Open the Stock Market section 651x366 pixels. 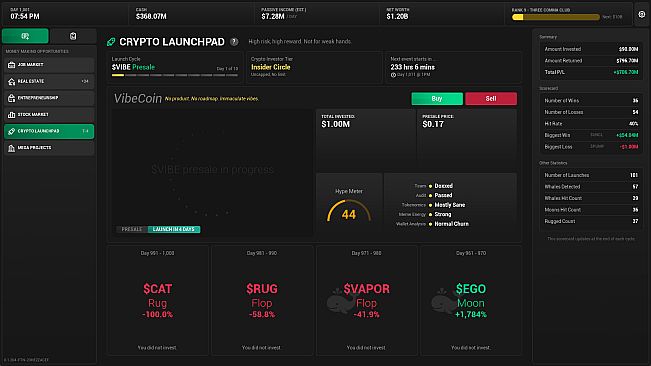point(49,115)
